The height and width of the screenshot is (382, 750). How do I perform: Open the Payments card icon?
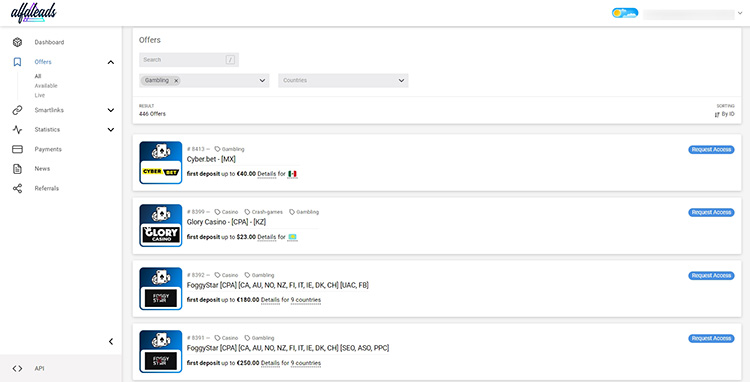point(17,149)
